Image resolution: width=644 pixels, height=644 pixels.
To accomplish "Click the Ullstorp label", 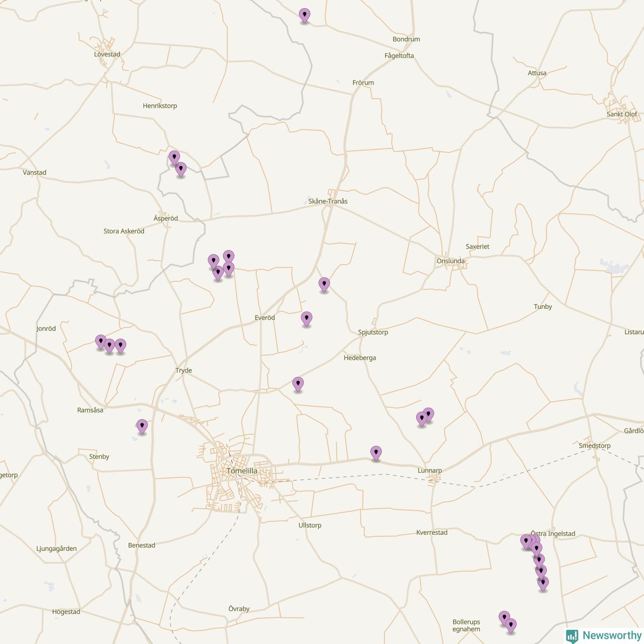I will click(x=310, y=525).
